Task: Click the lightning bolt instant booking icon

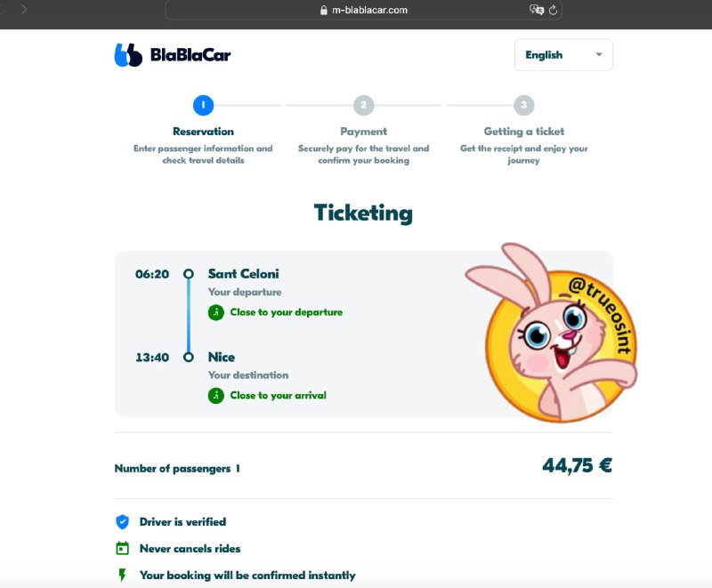Action: [x=122, y=575]
